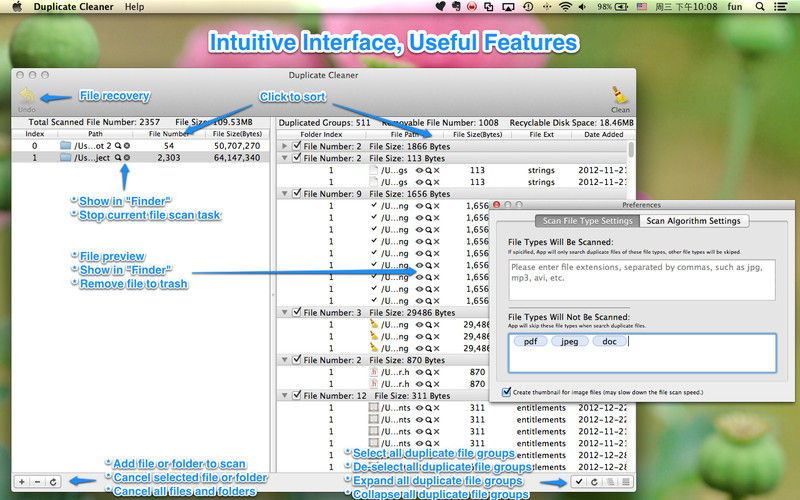The height and width of the screenshot is (500, 800).
Task: Click the magnifier on first 870 Bytes file row
Action: (429, 372)
